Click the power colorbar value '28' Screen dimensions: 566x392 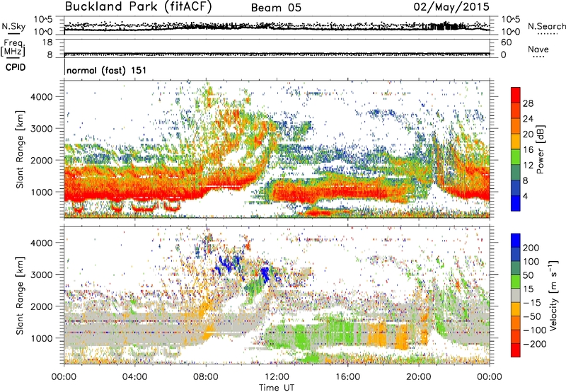point(528,103)
